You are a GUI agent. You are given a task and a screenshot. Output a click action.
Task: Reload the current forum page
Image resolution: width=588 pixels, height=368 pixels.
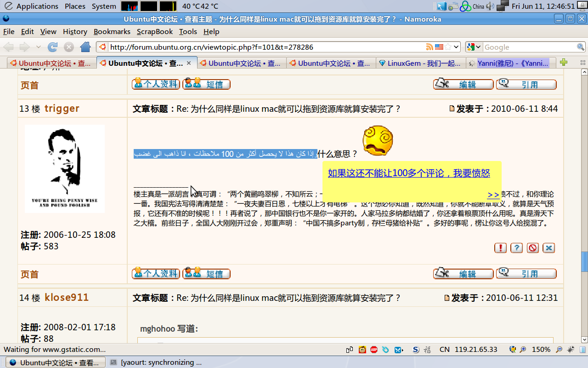click(x=53, y=47)
